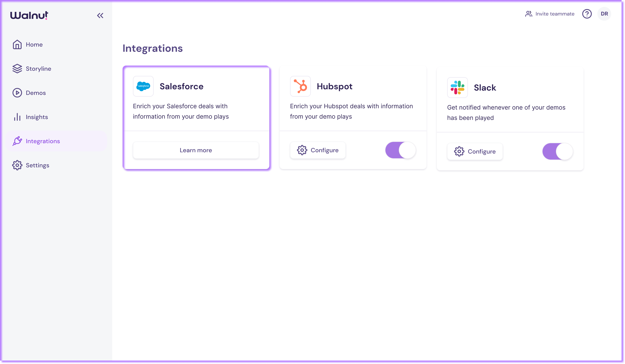Collapse the sidebar with double chevron
Image resolution: width=625 pixels, height=364 pixels.
(x=100, y=16)
